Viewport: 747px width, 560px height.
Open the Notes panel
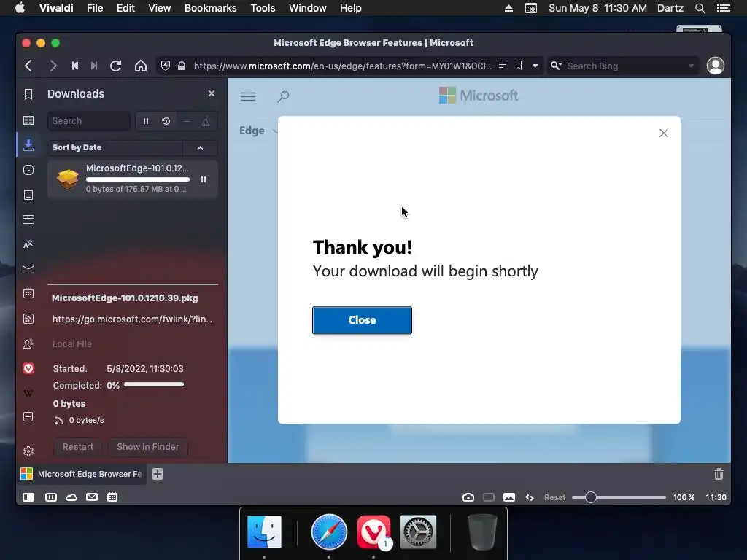pyautogui.click(x=28, y=195)
